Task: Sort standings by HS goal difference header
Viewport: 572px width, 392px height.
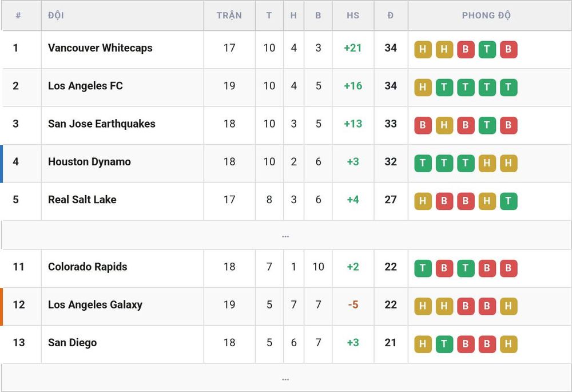Action: [353, 15]
